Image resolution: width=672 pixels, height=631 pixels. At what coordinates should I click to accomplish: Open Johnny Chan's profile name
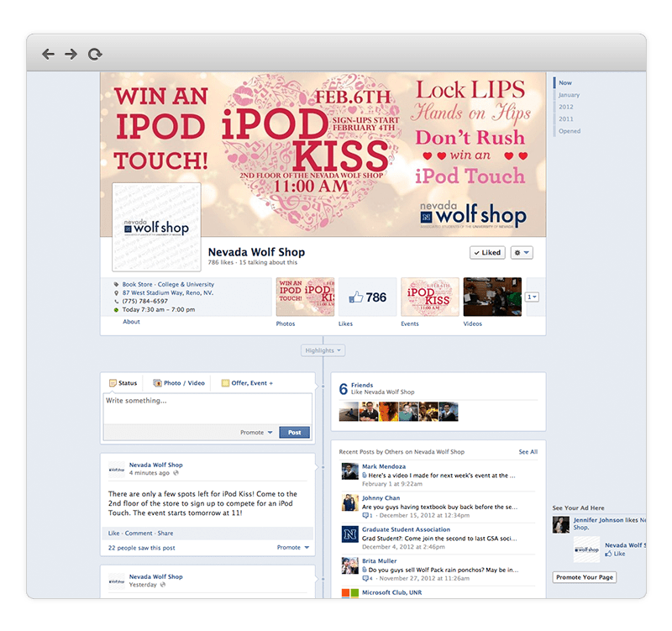(381, 498)
